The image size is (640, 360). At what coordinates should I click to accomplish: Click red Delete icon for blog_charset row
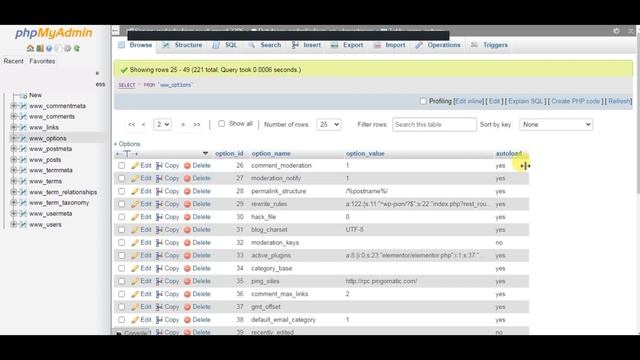(187, 230)
